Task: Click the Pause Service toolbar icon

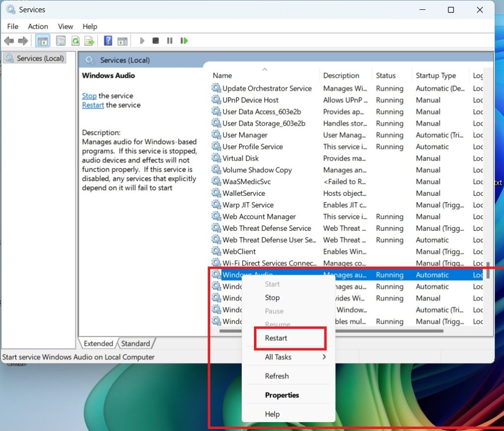Action: click(170, 41)
